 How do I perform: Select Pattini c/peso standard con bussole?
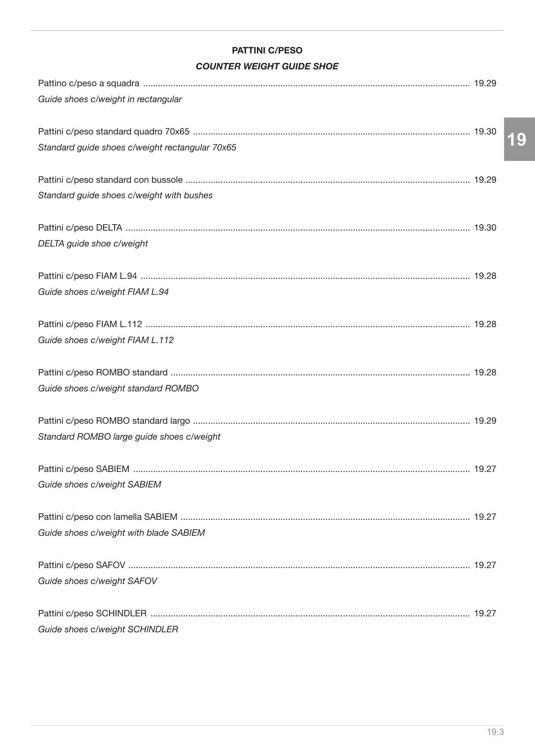[x=267, y=180]
